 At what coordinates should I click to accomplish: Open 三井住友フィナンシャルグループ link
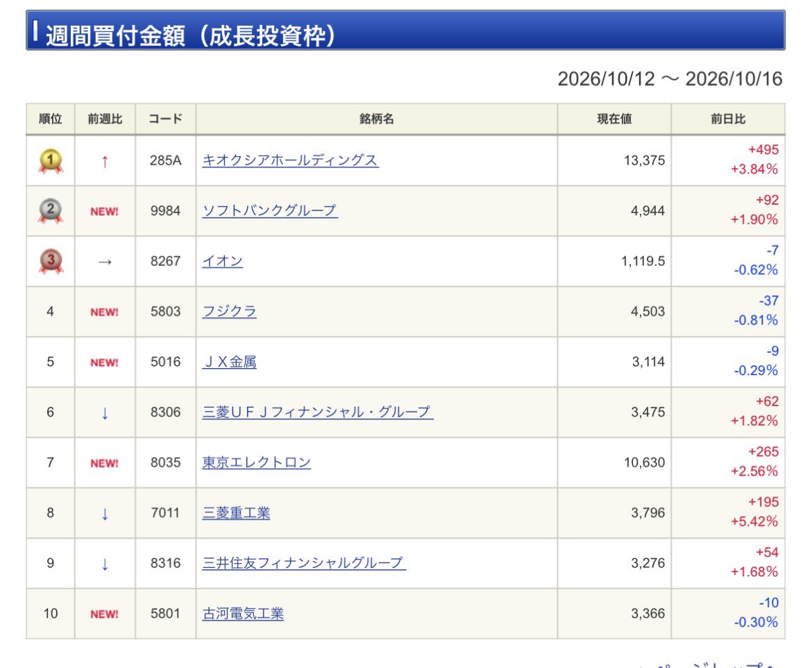point(304,562)
